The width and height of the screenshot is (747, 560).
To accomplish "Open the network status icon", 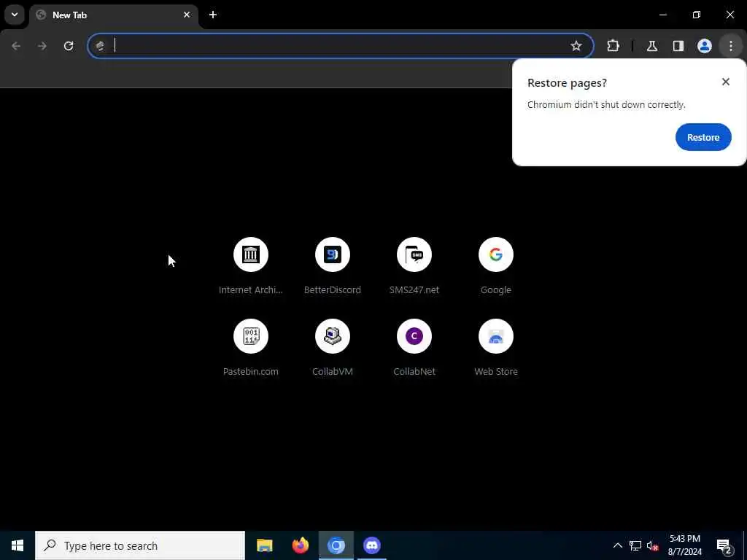I will point(635,545).
